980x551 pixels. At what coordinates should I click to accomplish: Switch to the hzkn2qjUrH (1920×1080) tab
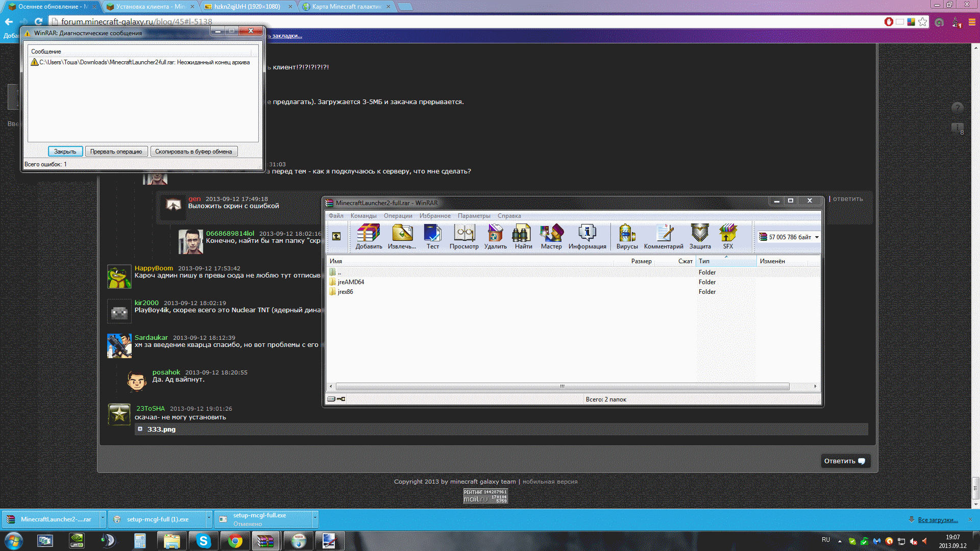pyautogui.click(x=248, y=7)
